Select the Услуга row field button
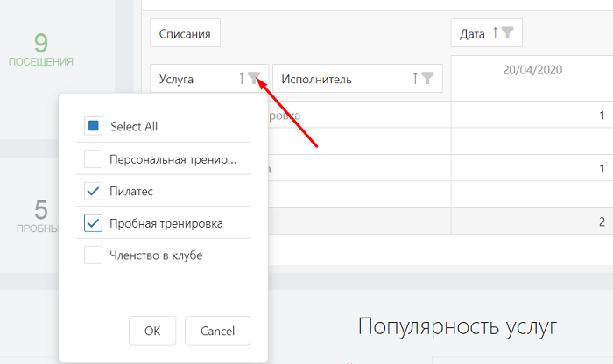This screenshot has width=613, height=364. 209,78
